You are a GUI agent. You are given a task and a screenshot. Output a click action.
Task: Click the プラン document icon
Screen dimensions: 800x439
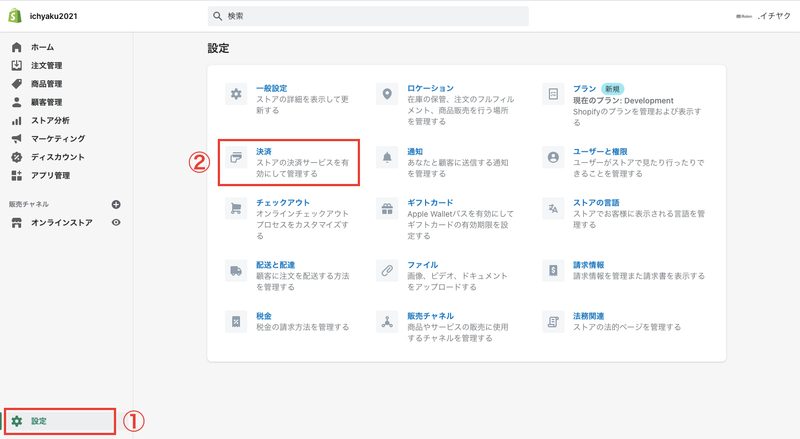click(553, 94)
